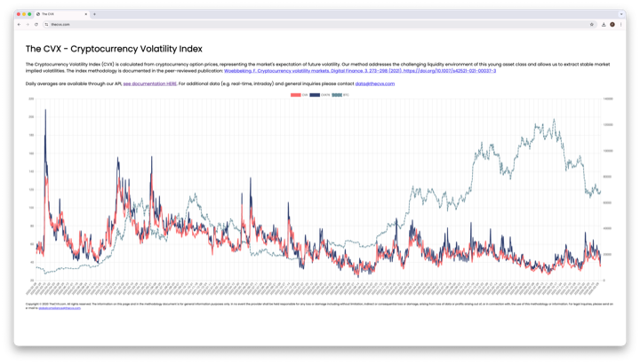Viewport: 640px width, 364px height.
Task: Bookmark this page with the star icon
Action: 592,25
